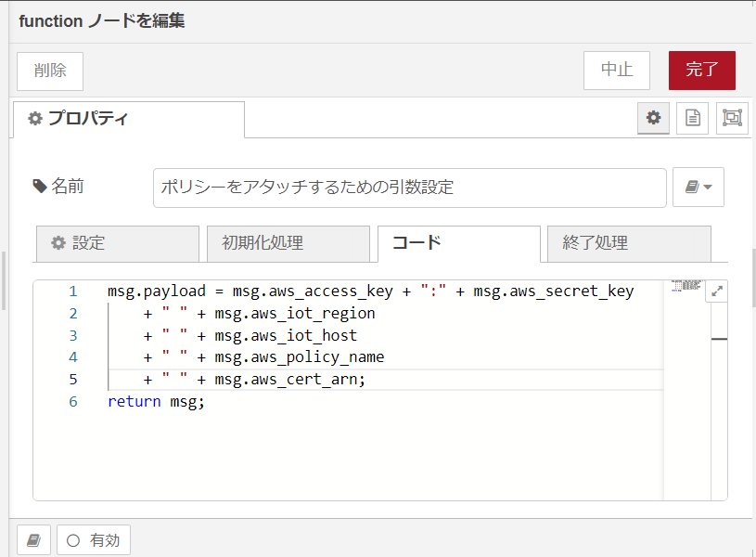Click msg.aws_secret_key on line 1

(554, 291)
